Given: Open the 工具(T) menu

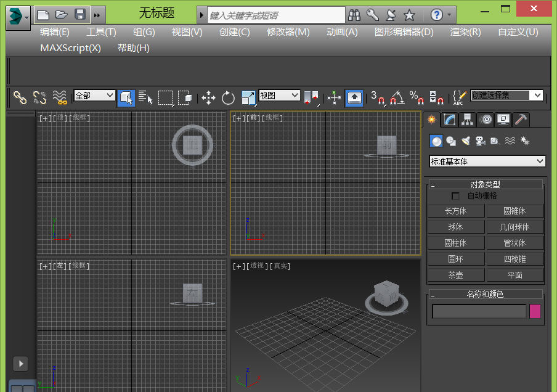Looking at the screenshot, I should tap(101, 32).
